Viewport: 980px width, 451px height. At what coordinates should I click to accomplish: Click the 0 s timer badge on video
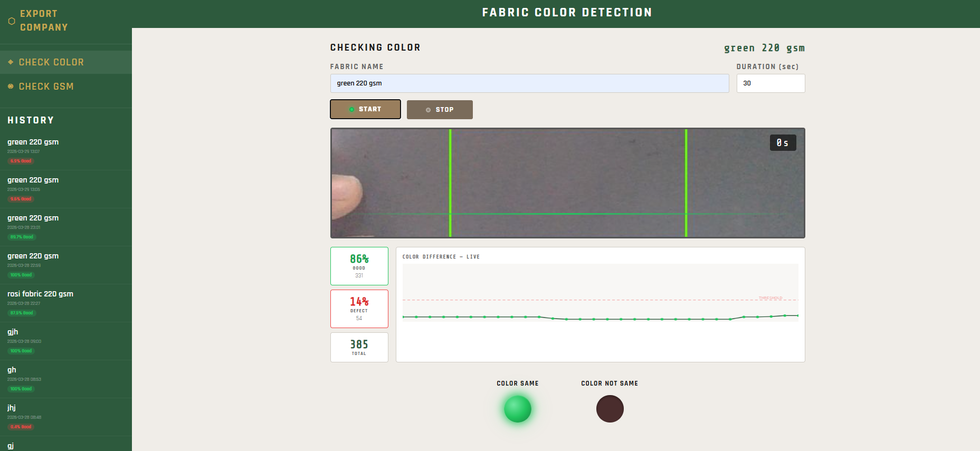click(782, 143)
